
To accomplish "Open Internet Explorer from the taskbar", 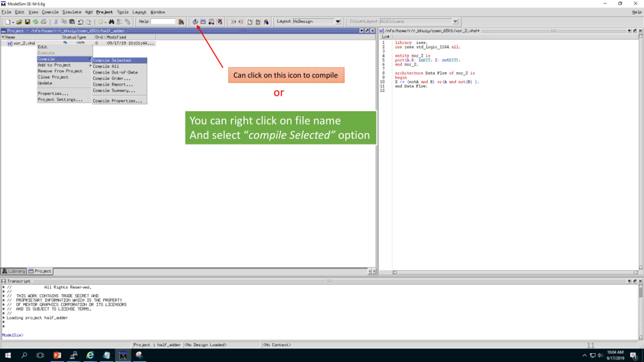I will pos(90,355).
